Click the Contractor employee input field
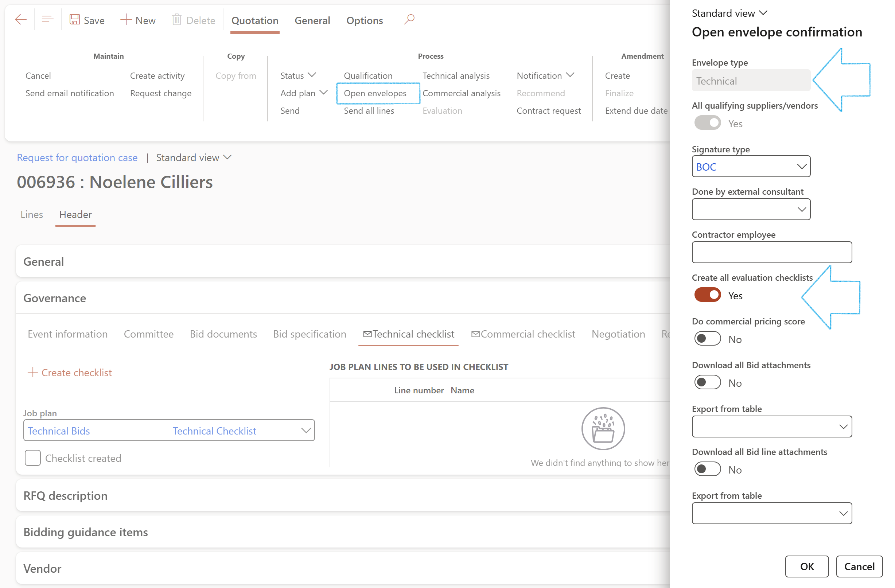This screenshot has width=895, height=588. [x=771, y=252]
